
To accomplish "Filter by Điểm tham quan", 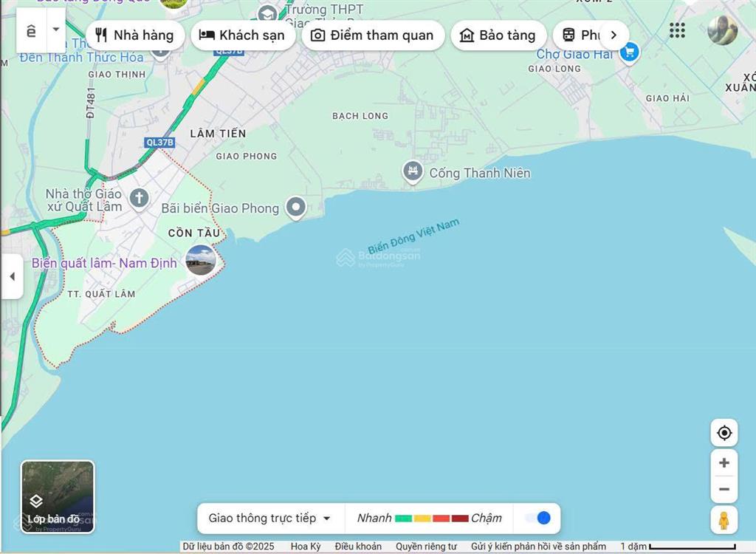I will pos(372,35).
